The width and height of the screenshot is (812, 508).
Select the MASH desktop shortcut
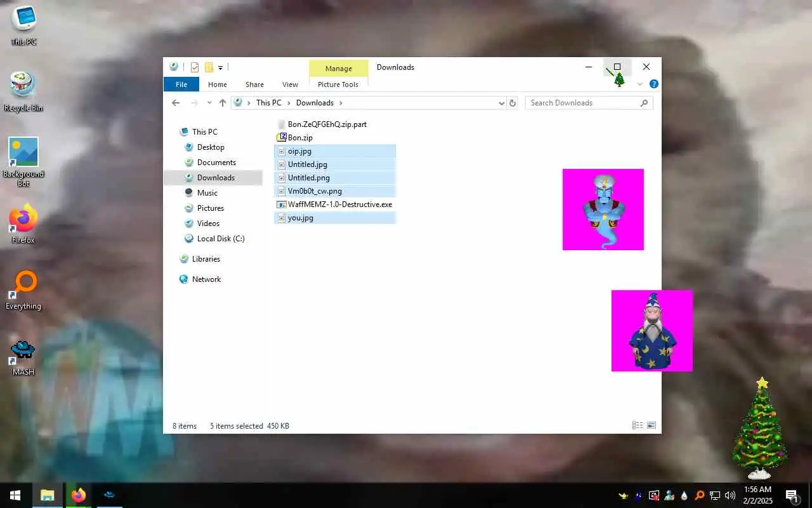[x=23, y=358]
